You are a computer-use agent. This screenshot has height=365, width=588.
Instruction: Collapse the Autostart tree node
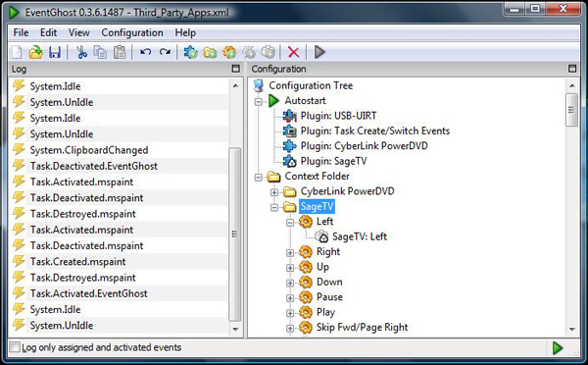[x=259, y=102]
